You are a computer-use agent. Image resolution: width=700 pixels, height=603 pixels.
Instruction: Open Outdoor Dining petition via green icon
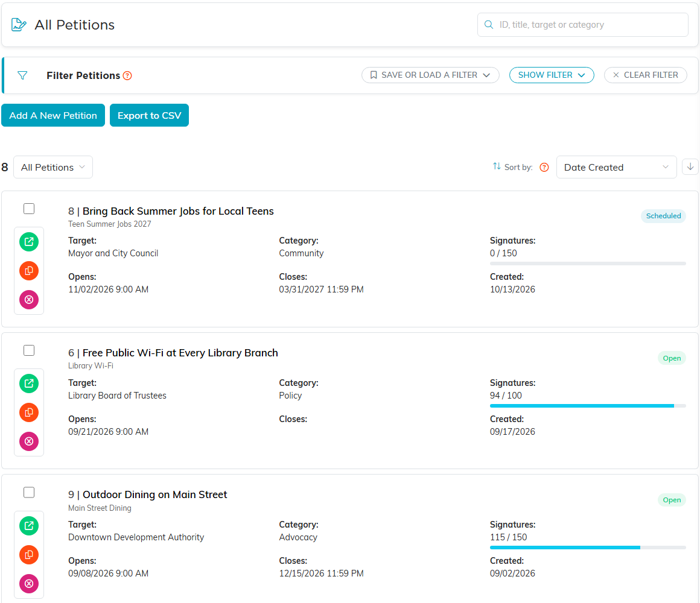[x=29, y=526]
